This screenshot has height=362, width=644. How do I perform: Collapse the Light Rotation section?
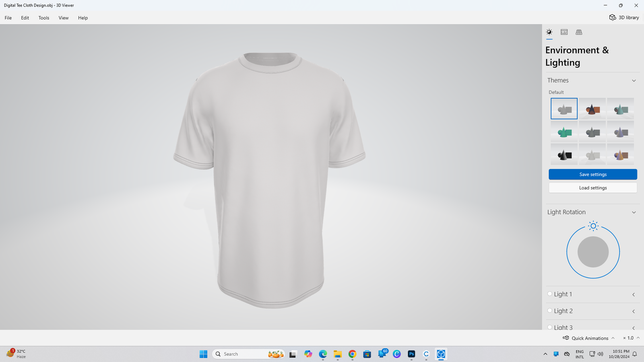634,212
